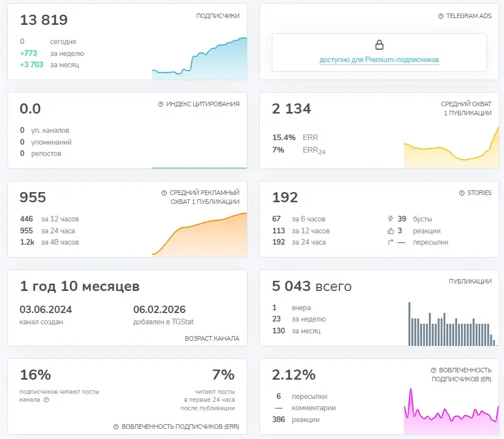
Task: Click the '386' reactions value
Action: click(279, 419)
